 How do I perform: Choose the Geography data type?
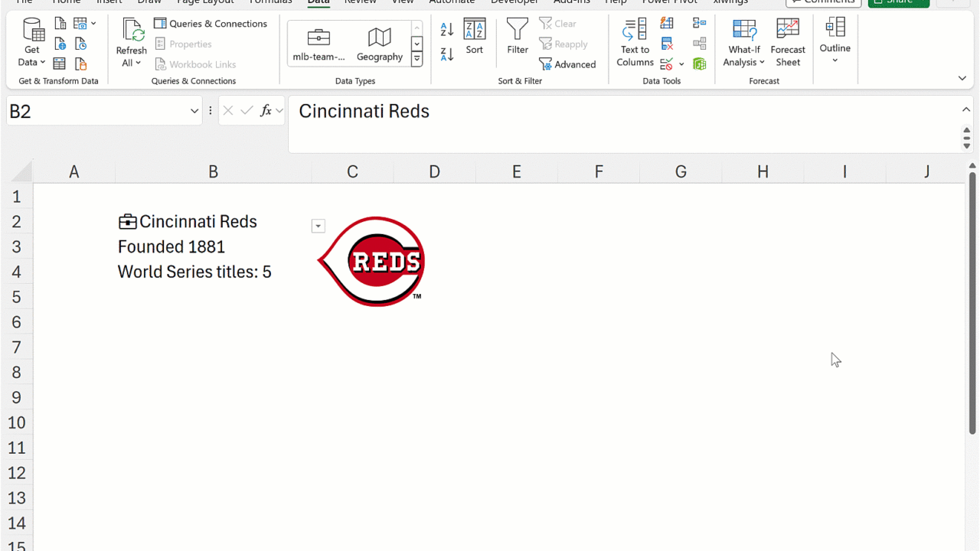[379, 44]
